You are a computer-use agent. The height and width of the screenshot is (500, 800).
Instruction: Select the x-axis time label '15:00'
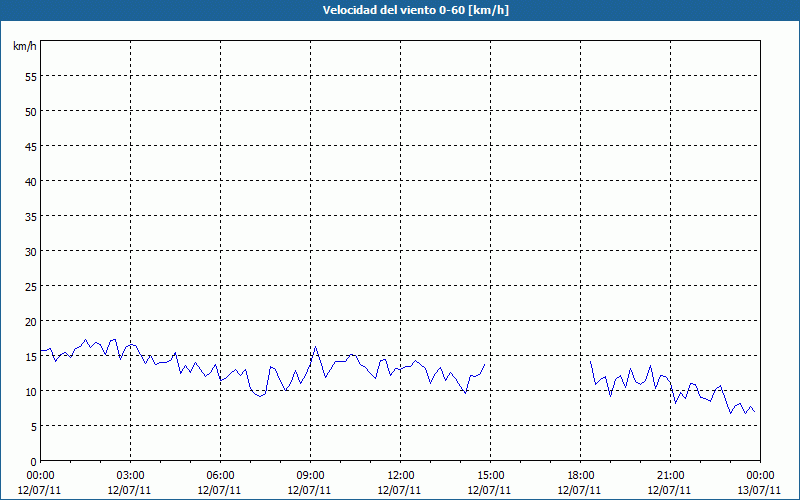[490, 476]
